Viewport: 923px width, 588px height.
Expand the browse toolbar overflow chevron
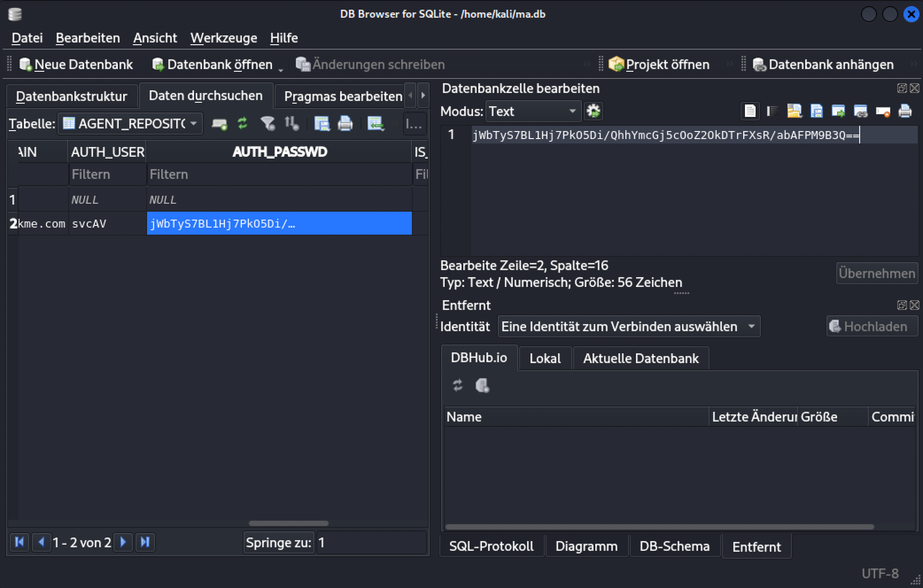coord(394,124)
